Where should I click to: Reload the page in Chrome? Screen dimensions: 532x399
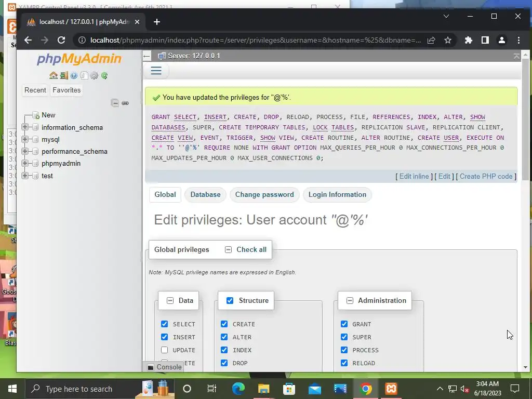[x=61, y=40]
